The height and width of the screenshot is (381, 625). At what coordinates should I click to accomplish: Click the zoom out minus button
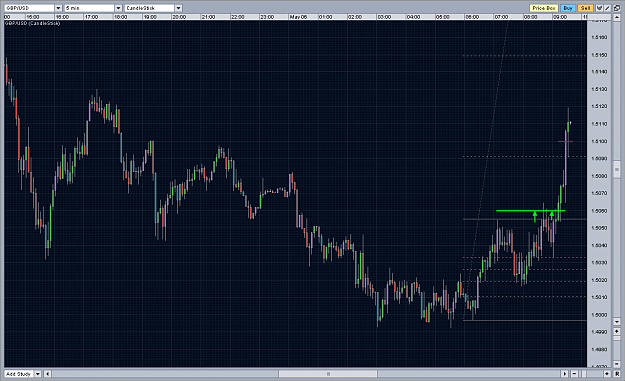[574, 374]
